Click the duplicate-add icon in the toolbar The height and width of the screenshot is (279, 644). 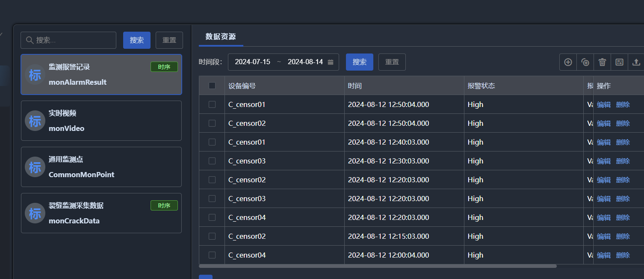coord(585,62)
